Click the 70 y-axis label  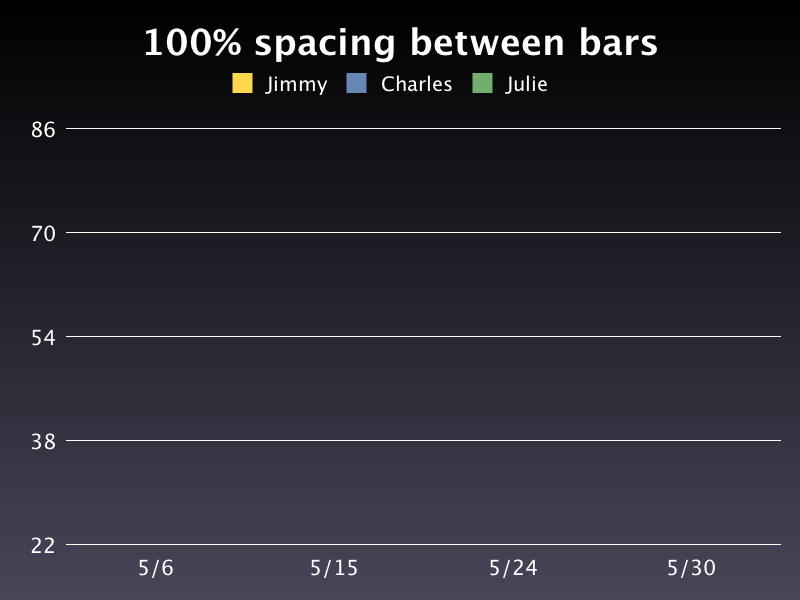(x=42, y=233)
